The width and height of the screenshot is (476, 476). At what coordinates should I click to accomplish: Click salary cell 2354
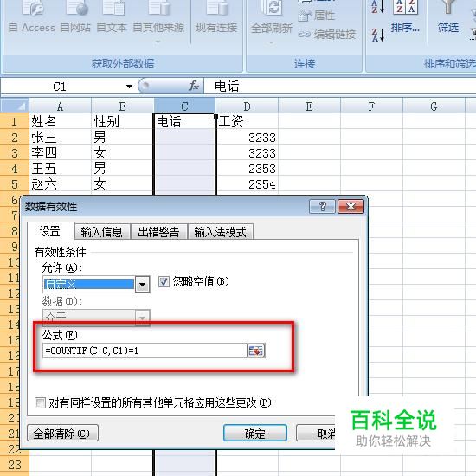click(248, 184)
